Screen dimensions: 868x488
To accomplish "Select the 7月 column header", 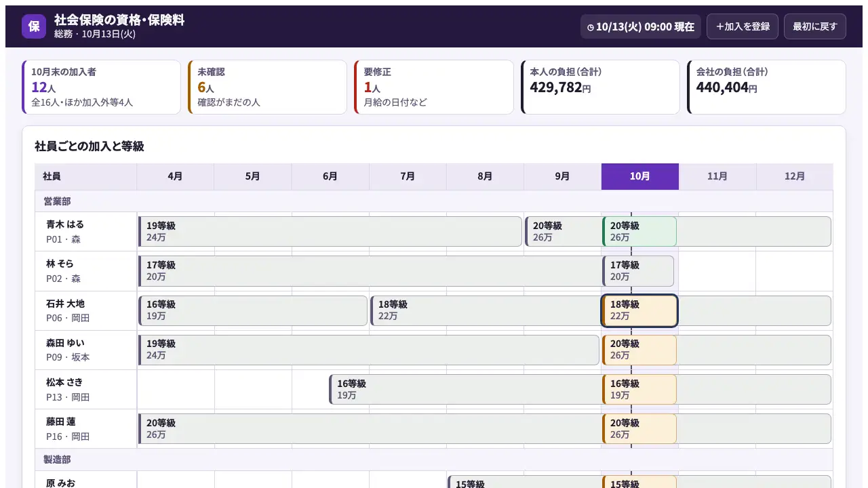I will point(408,176).
